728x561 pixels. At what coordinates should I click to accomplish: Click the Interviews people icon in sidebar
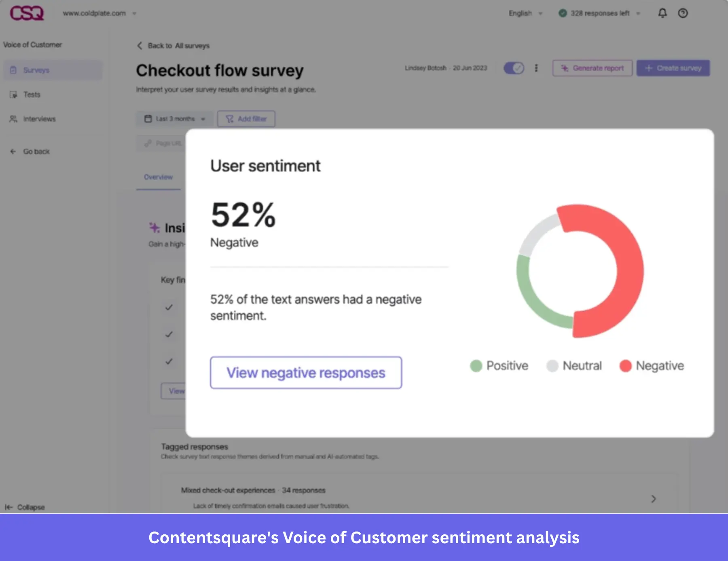pyautogui.click(x=13, y=119)
